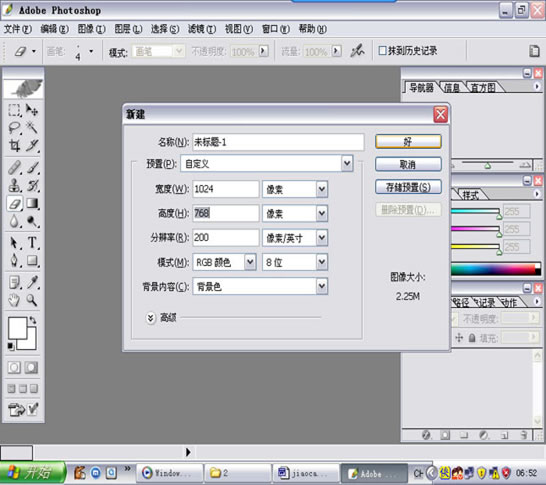Expand the 高级 advanced section

(x=150, y=318)
